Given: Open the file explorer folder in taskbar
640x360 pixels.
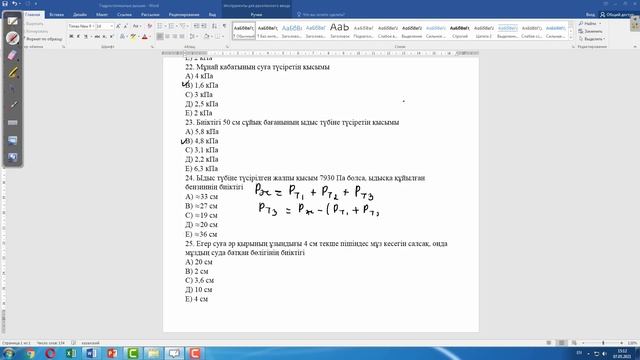Looking at the screenshot, I should [153, 353].
